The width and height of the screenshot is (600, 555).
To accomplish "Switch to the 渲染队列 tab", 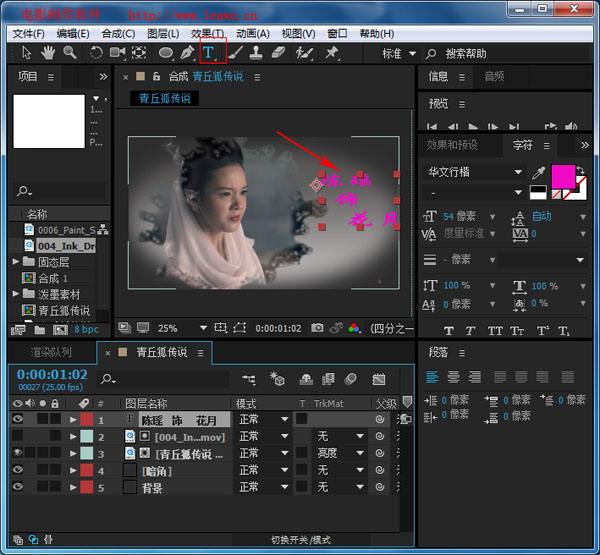I will [x=51, y=352].
